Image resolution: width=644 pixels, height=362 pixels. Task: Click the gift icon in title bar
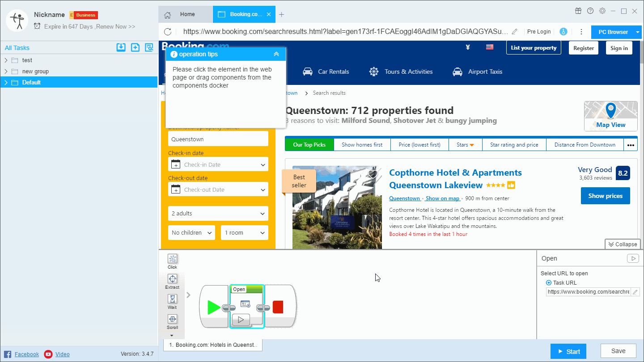click(578, 11)
